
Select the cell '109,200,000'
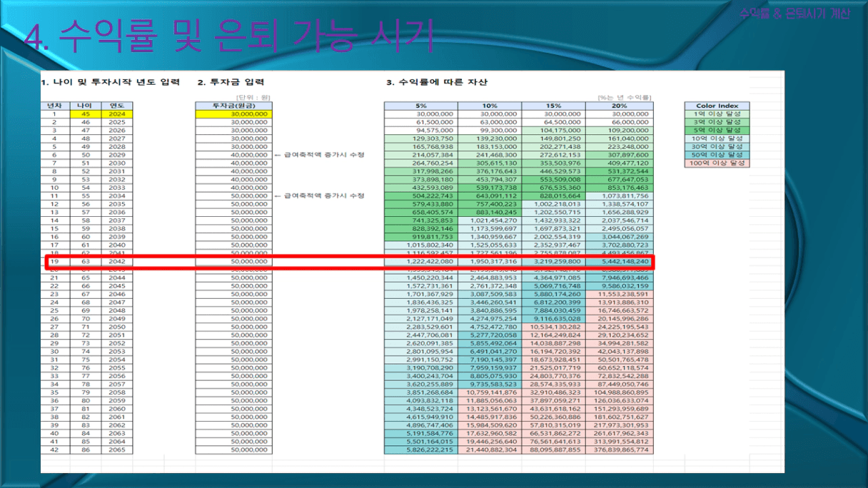(618, 131)
